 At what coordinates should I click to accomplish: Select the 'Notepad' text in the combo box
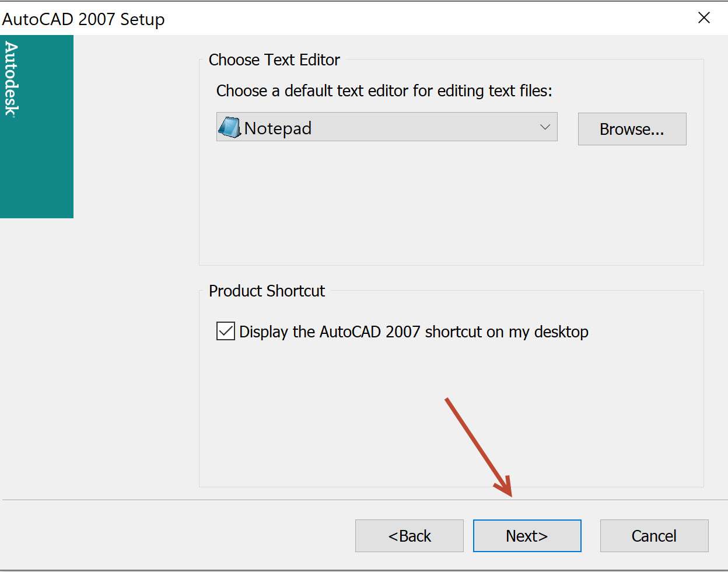[x=278, y=128]
